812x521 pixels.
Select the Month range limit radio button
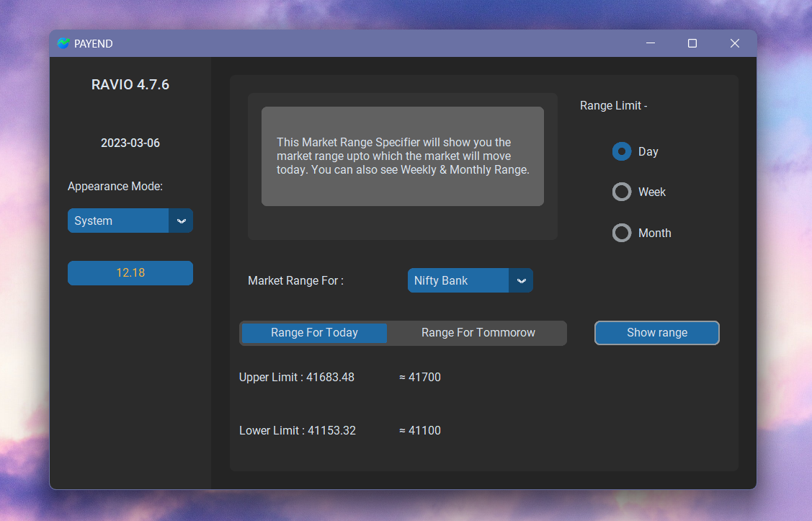point(621,233)
